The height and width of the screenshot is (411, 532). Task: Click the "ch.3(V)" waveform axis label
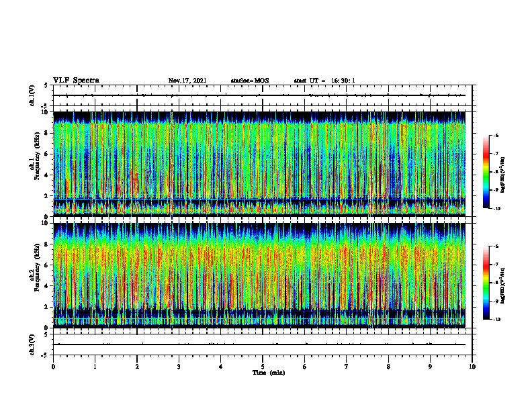pos(32,345)
